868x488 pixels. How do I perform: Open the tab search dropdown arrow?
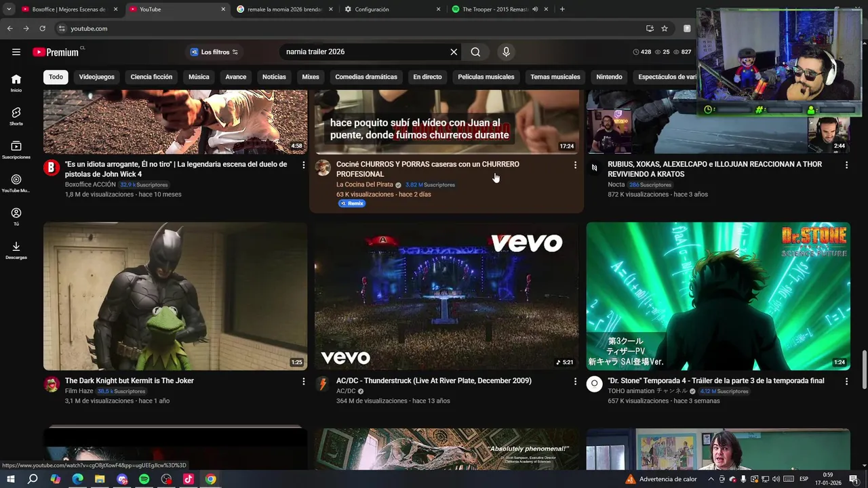9,9
